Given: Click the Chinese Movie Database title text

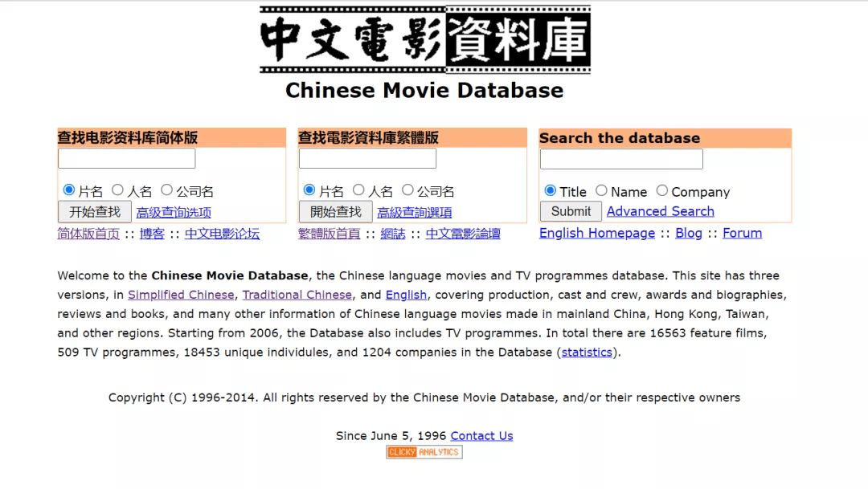Looking at the screenshot, I should [424, 90].
